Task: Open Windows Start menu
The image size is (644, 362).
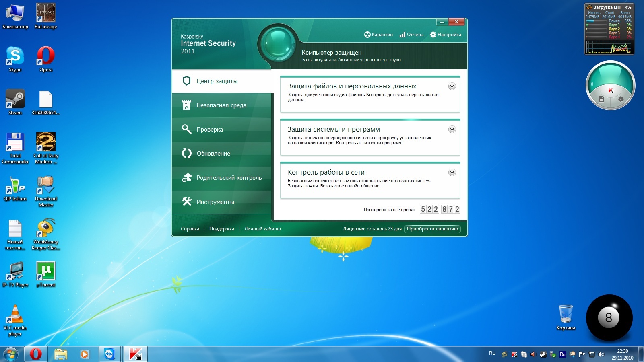Action: click(11, 354)
